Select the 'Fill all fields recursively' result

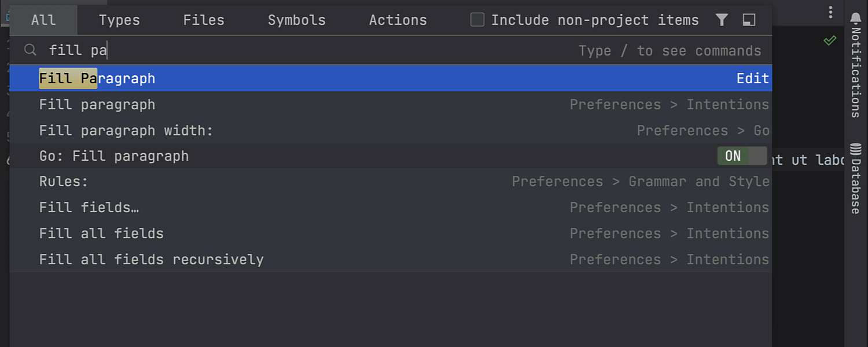coord(151,260)
